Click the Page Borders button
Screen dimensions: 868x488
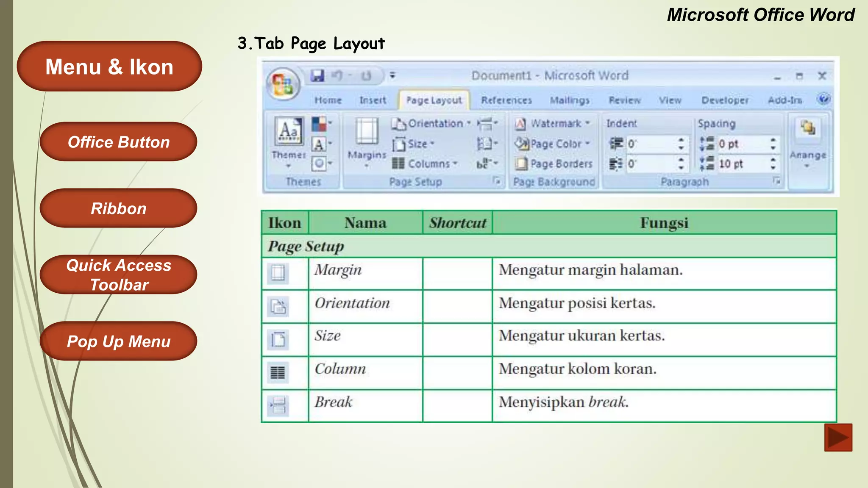(x=554, y=164)
